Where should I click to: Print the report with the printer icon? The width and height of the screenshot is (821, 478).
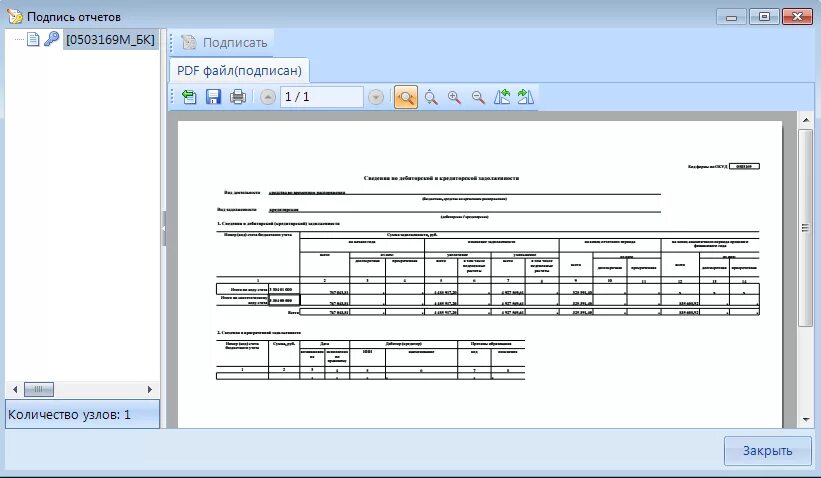(x=238, y=97)
